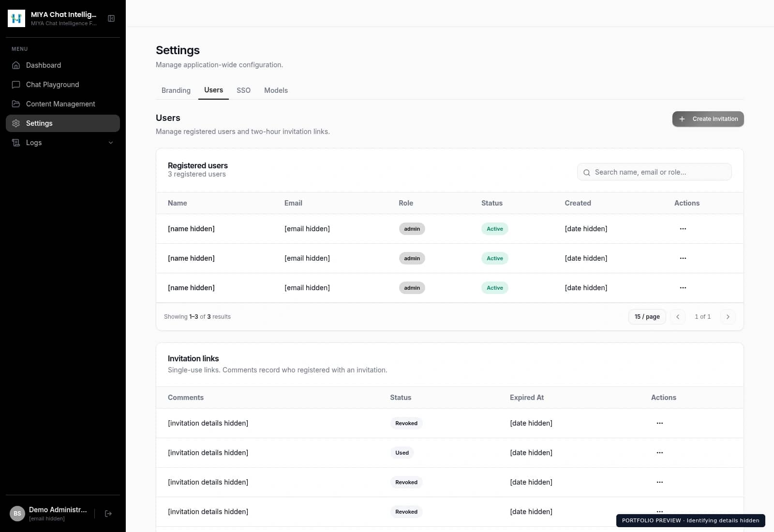Open actions menu for third registered user
This screenshot has height=532, width=774.
coord(683,288)
